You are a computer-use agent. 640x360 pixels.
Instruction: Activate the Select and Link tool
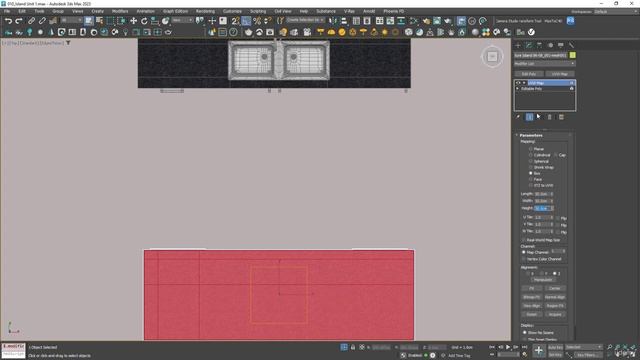[31, 21]
